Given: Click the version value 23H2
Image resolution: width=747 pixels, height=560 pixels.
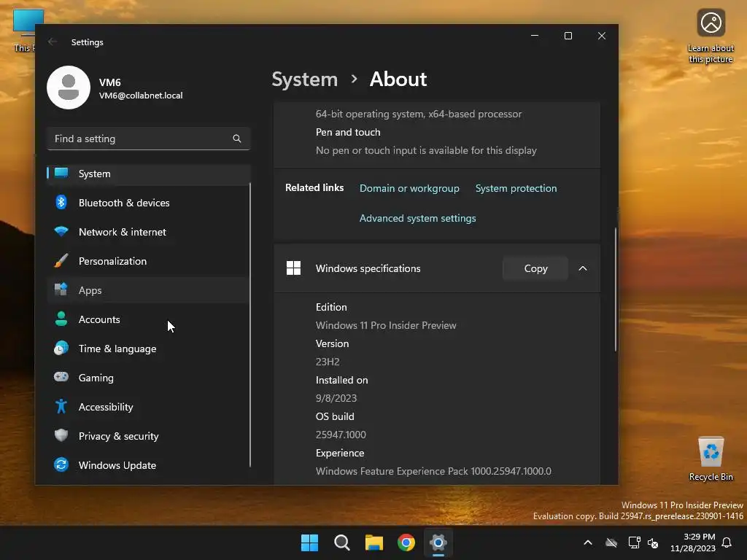Looking at the screenshot, I should [328, 362].
